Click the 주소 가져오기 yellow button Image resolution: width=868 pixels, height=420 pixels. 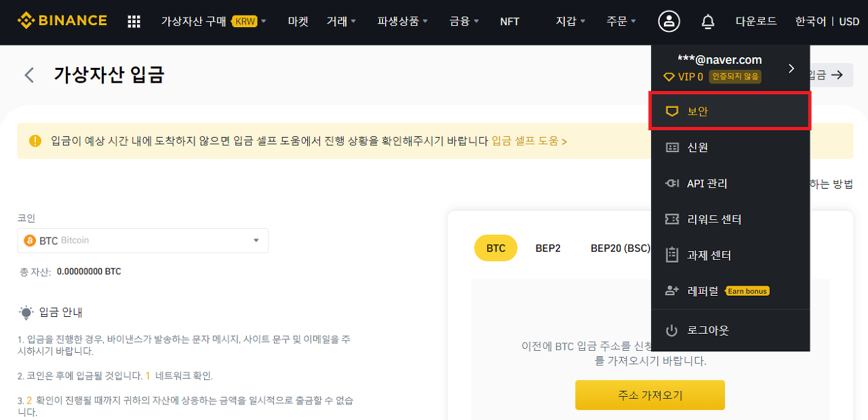(x=650, y=394)
